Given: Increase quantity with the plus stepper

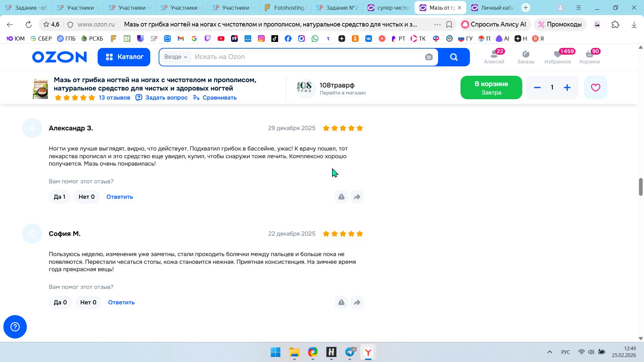Looking at the screenshot, I should point(567,87).
